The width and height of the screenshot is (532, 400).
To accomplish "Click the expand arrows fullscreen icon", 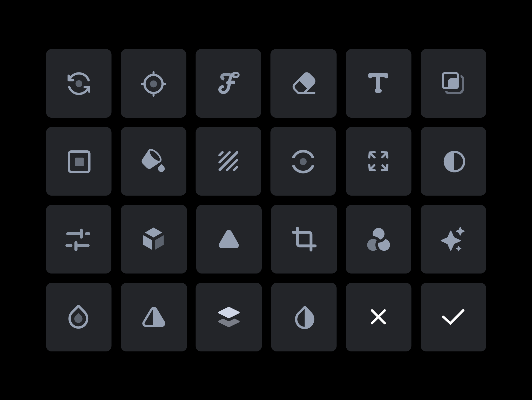I will pos(378,161).
